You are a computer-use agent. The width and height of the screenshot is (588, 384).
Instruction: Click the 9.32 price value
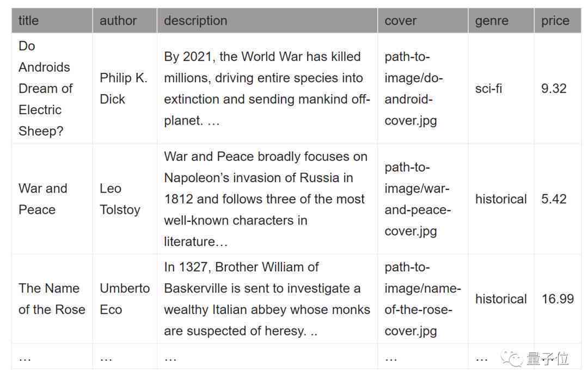click(x=554, y=89)
